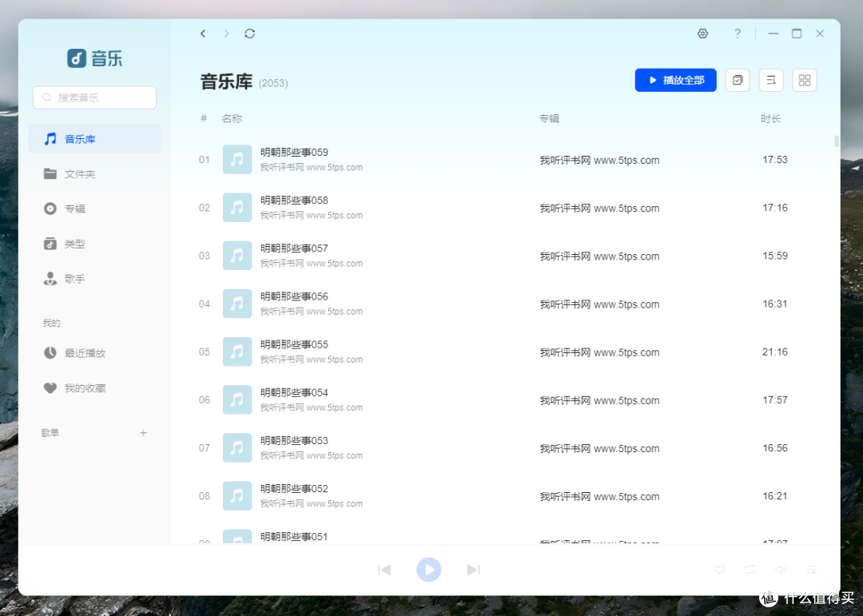863x616 pixels.
Task: Click the 名称 column header
Action: coord(232,118)
